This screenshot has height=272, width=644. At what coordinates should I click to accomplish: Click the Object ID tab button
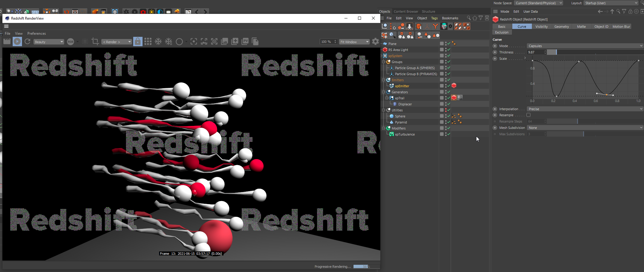click(601, 27)
